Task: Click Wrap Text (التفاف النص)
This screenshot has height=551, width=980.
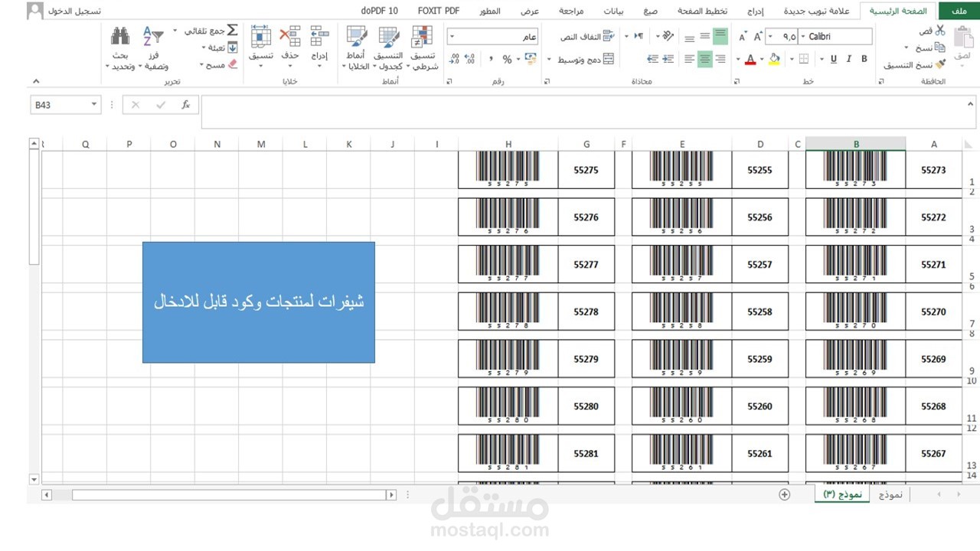Action: pyautogui.click(x=587, y=36)
